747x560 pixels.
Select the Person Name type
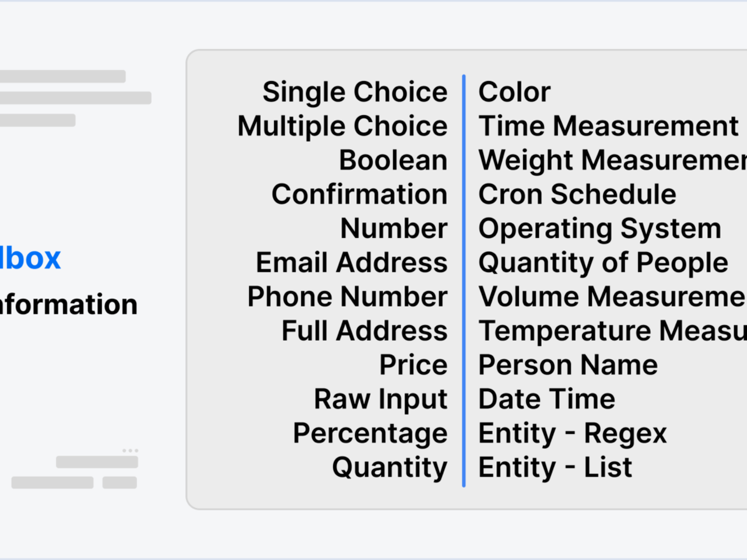[x=568, y=366]
